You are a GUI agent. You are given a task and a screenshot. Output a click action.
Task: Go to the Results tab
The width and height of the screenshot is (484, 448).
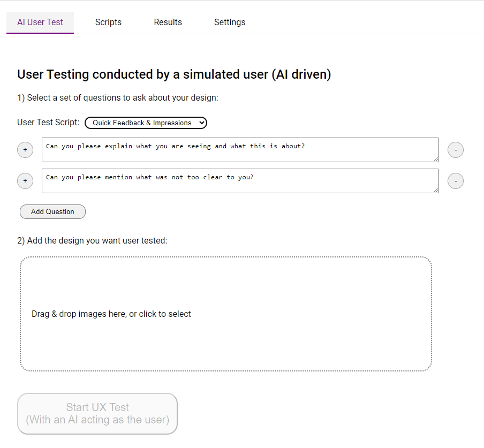(x=168, y=22)
